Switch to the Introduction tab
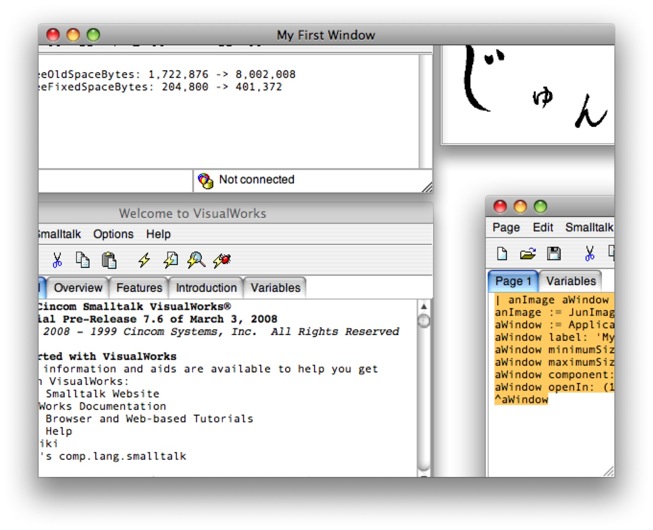This screenshot has height=530, width=653. click(x=206, y=288)
